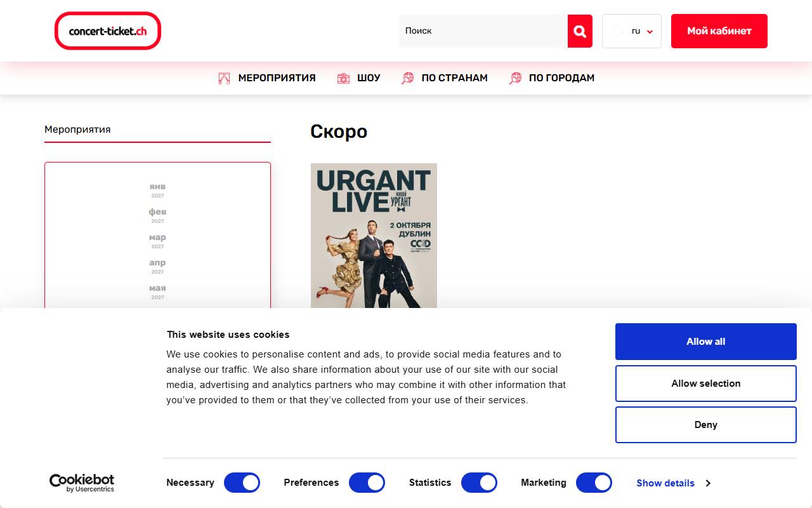Toggle the Statistics cookies switch
Image resolution: width=812 pixels, height=508 pixels.
point(479,483)
